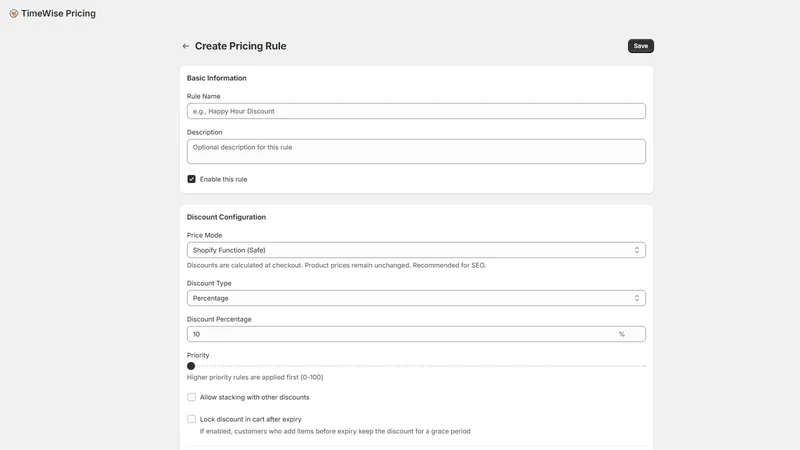
Task: Click the TimeWise Pricing logo icon
Action: tap(14, 14)
